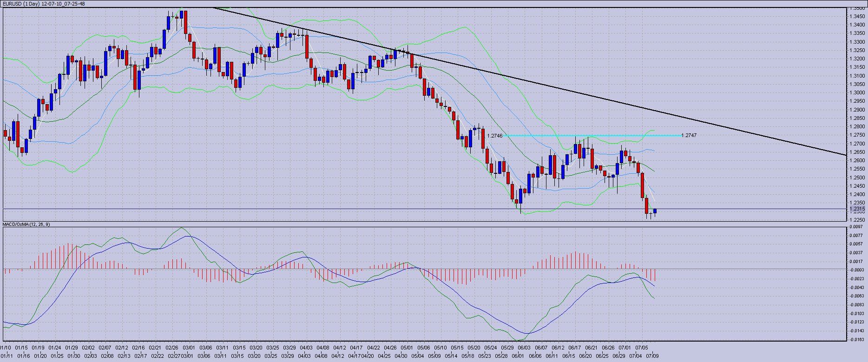Click the 1.3000 price axis label
This screenshot has height=362, width=868.
(x=857, y=92)
